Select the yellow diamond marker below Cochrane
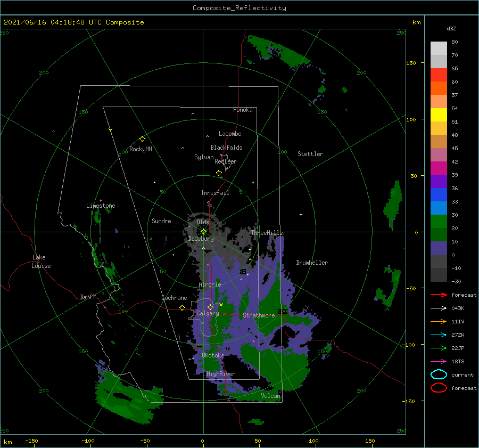Viewport: 479px width, 448px height. click(182, 307)
